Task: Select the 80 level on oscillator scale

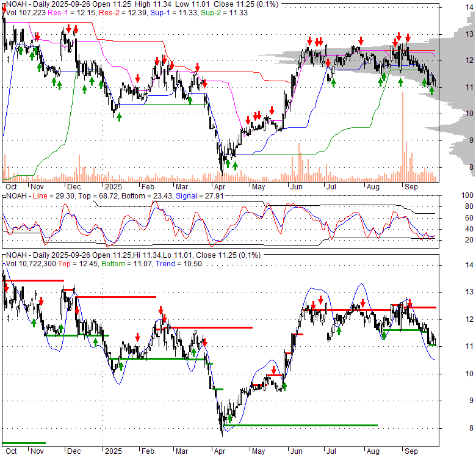Action: 469,206
